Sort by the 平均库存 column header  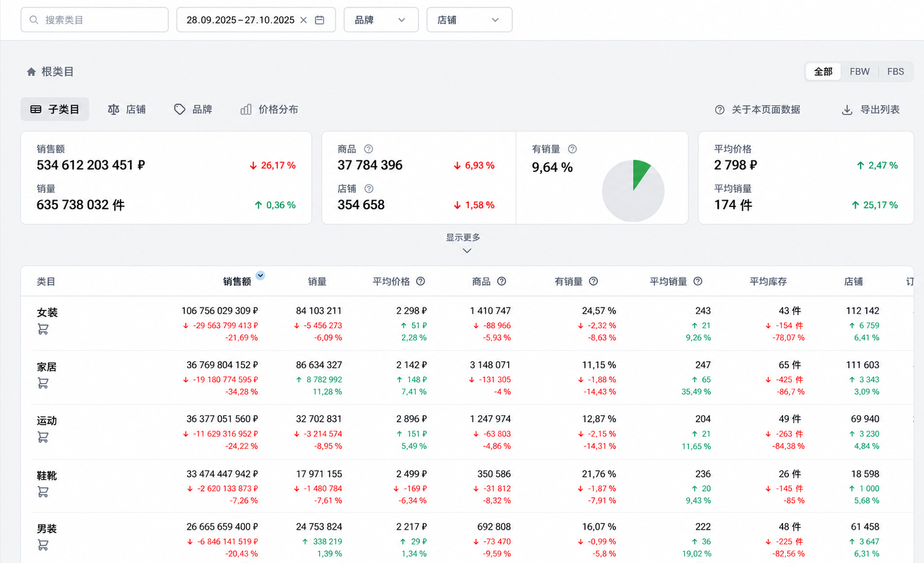coord(768,281)
